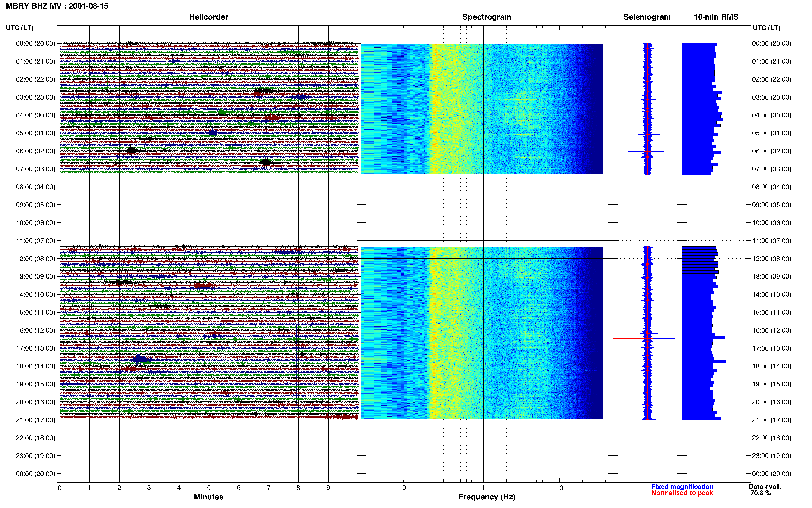Viewport: 812px width, 508px height.
Task: Click 07:00 (03:00) on the Helicorder time axis
Action: (x=36, y=169)
